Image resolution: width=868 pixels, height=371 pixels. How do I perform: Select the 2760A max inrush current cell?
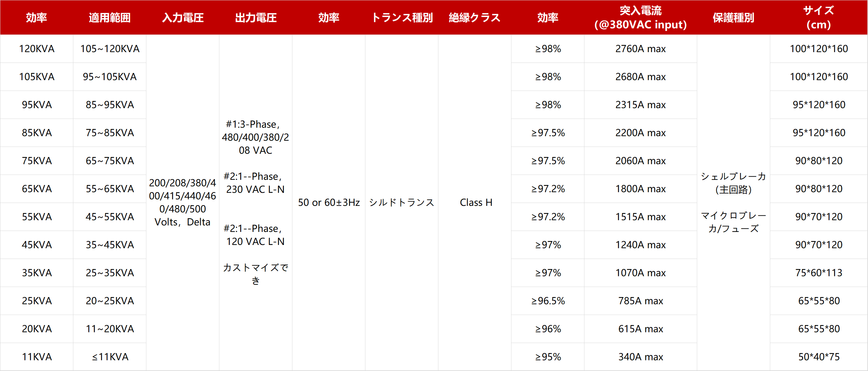click(x=640, y=49)
